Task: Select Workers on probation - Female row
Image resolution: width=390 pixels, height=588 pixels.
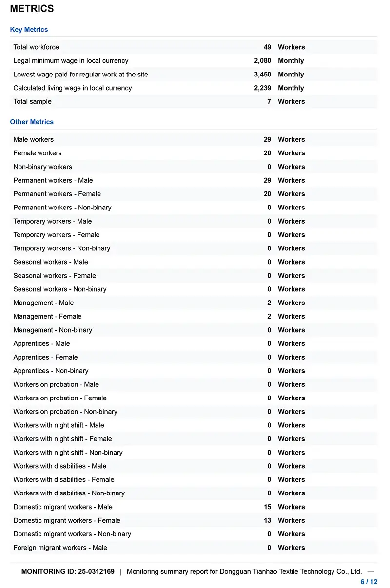Action: click(x=194, y=398)
